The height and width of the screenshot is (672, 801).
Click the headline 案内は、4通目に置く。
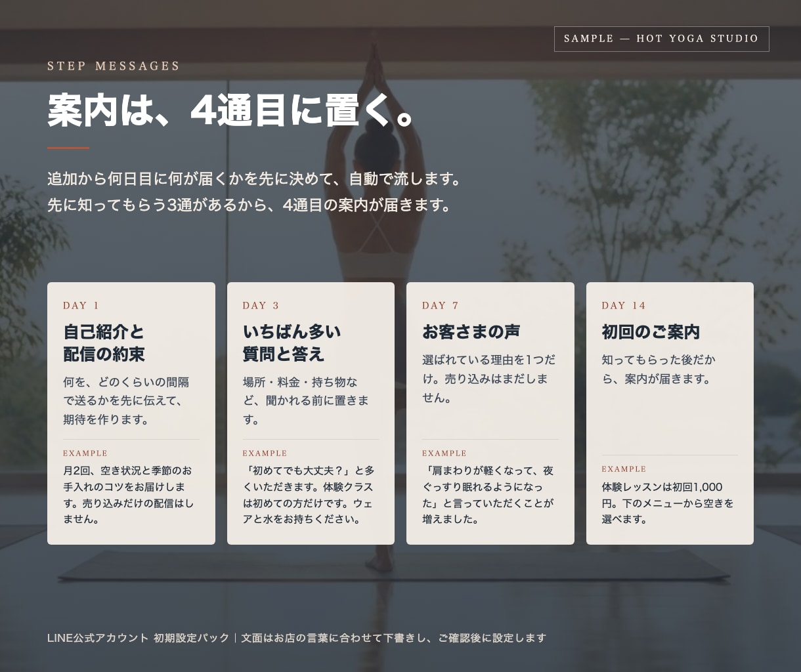(x=231, y=110)
